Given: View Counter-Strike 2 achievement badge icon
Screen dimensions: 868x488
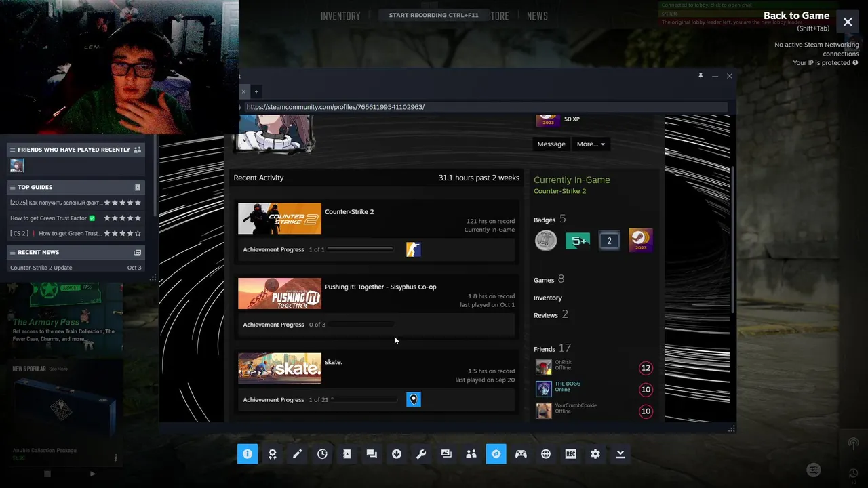Looking at the screenshot, I should point(414,249).
